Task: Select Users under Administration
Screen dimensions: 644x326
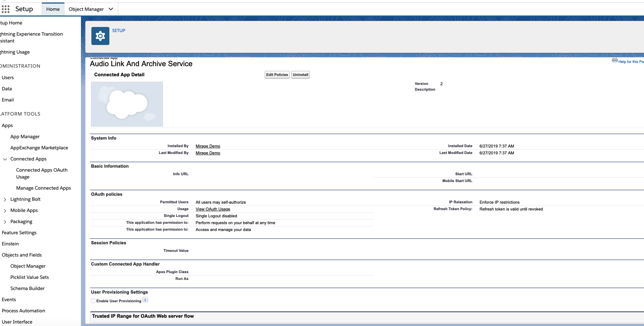Action: [8, 77]
